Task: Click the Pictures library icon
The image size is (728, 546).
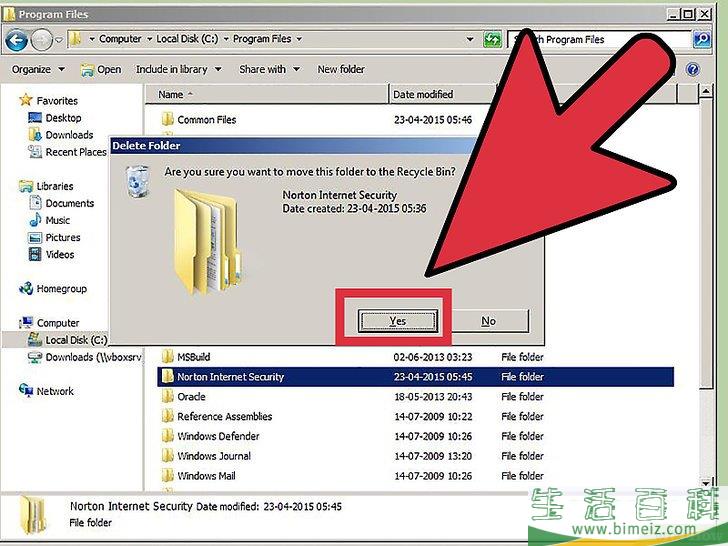Action: tap(35, 238)
